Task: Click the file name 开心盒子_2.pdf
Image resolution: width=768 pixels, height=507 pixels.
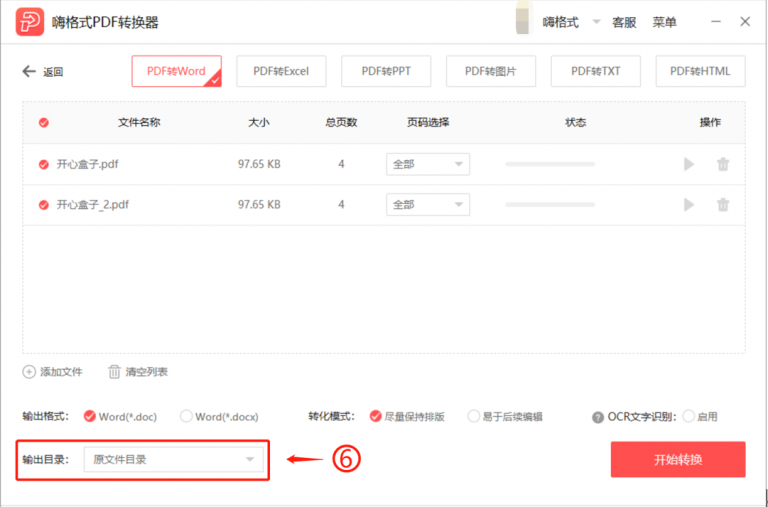Action: tap(93, 205)
